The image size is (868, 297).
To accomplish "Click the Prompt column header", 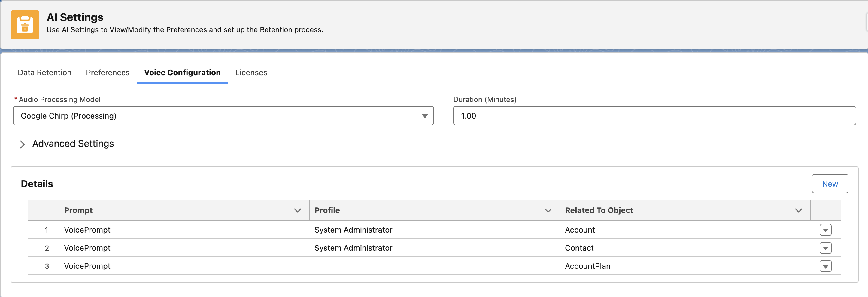I will pos(78,211).
